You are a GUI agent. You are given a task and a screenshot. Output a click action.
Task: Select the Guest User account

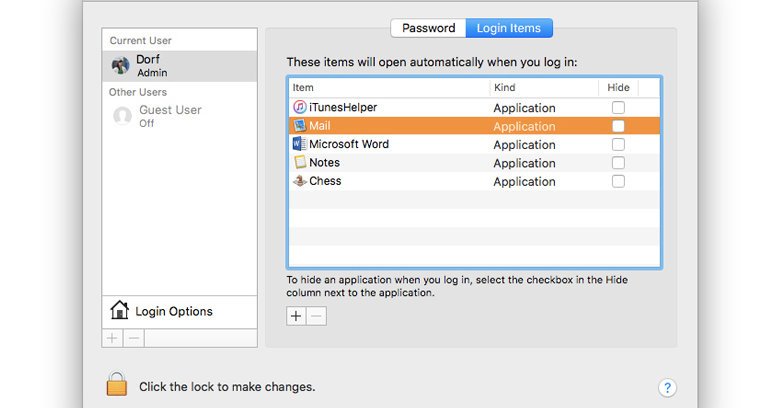[180, 116]
